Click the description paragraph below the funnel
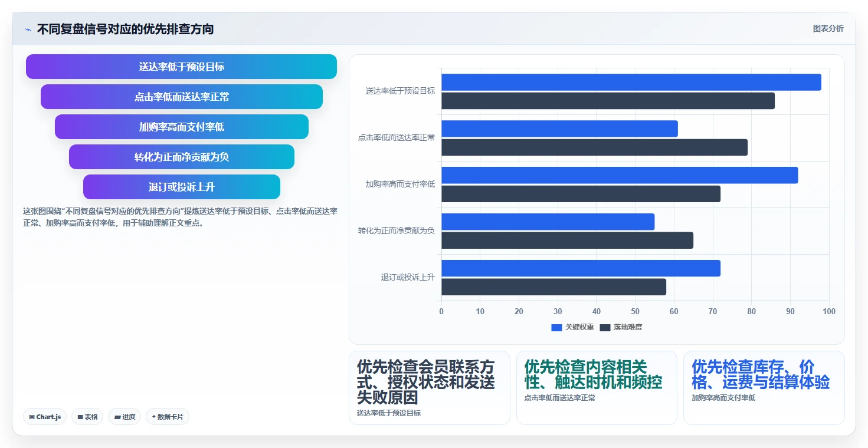 [180, 217]
